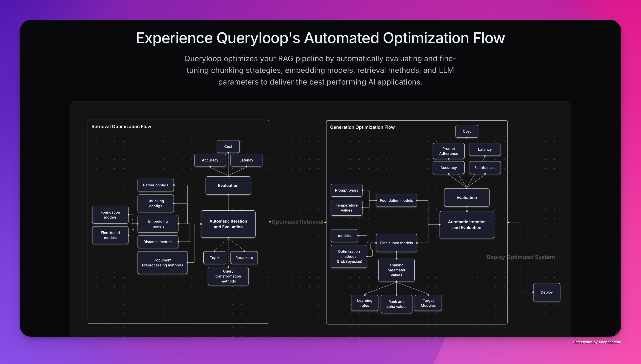Click the Faithfulness metric node

[485, 168]
